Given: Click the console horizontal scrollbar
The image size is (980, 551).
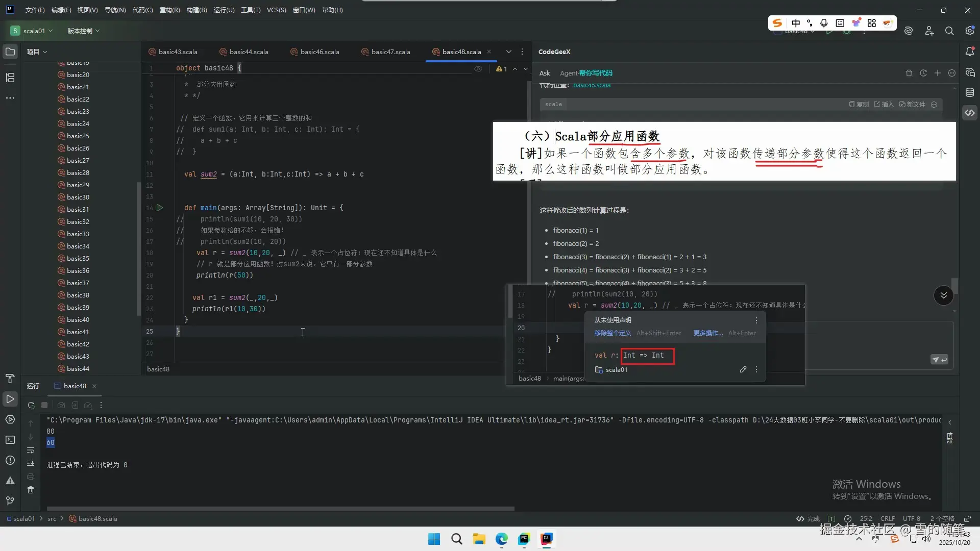Looking at the screenshot, I should [x=281, y=509].
